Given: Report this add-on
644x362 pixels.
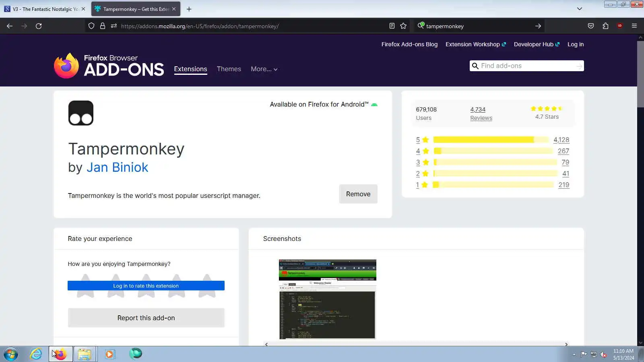Looking at the screenshot, I should (146, 318).
